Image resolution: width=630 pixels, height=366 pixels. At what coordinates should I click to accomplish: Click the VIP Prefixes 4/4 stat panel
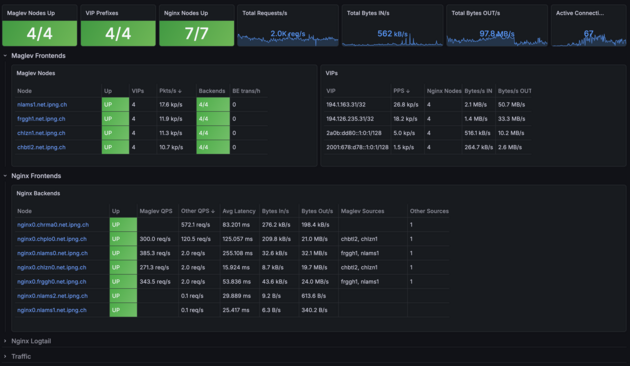(118, 25)
